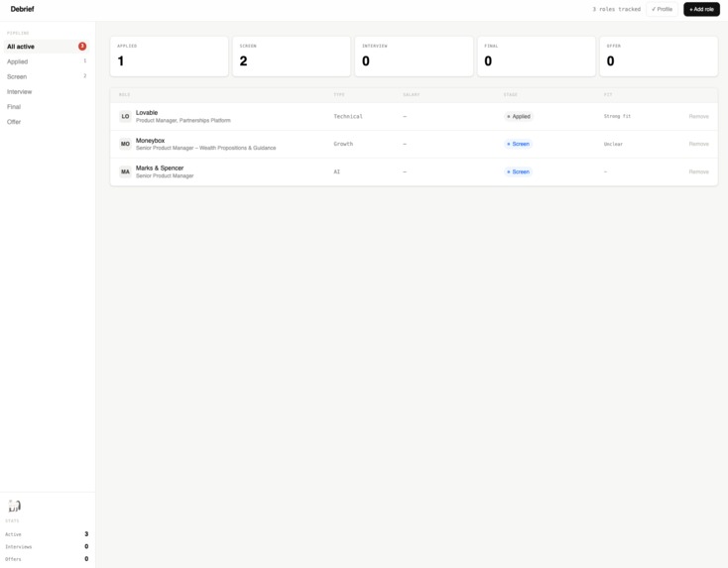Click the Fit column header

click(608, 95)
